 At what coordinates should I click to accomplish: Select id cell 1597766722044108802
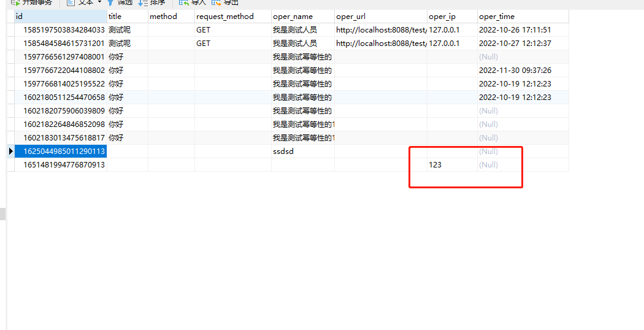coord(61,71)
